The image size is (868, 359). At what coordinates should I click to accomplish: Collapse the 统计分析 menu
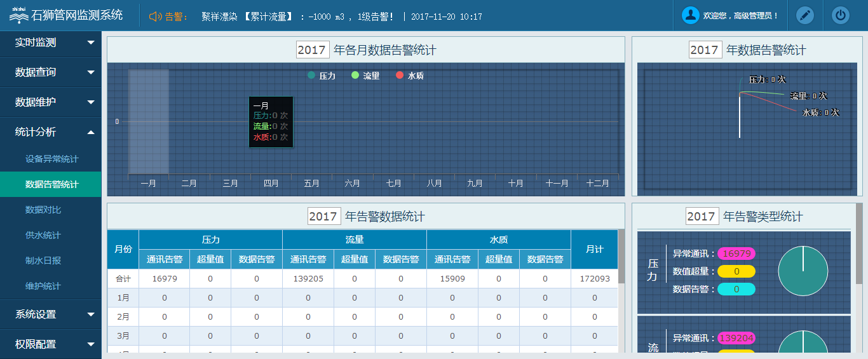(51, 132)
